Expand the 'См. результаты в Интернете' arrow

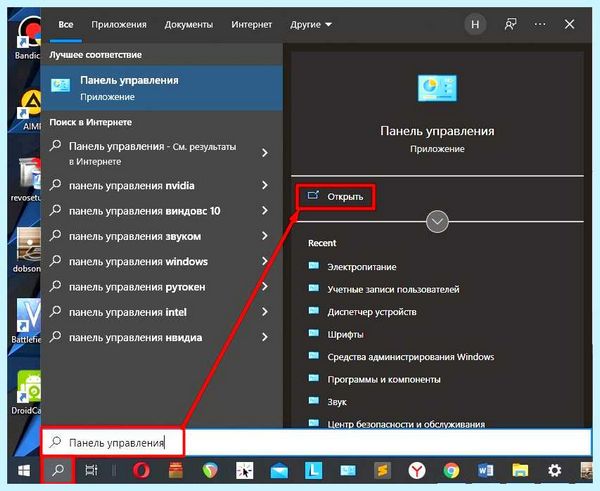pyautogui.click(x=265, y=153)
